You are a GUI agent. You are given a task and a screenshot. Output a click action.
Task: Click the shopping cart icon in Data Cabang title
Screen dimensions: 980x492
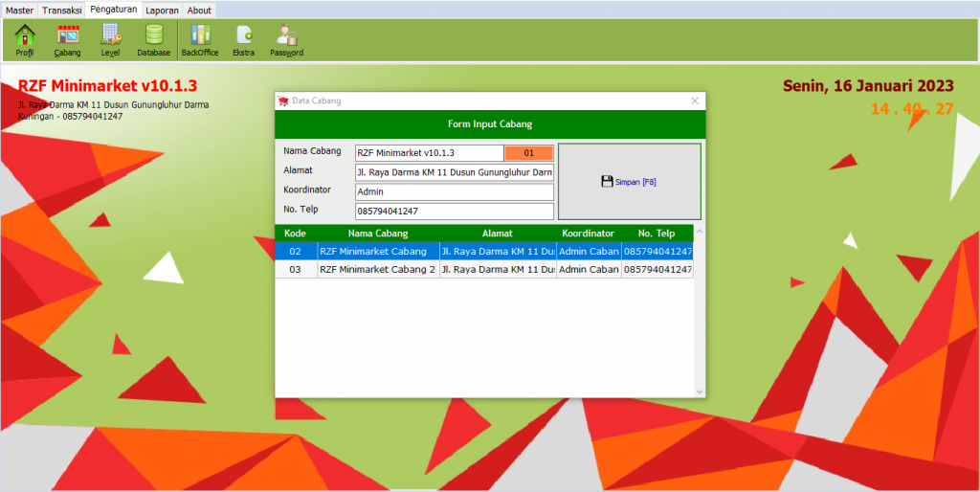(283, 101)
